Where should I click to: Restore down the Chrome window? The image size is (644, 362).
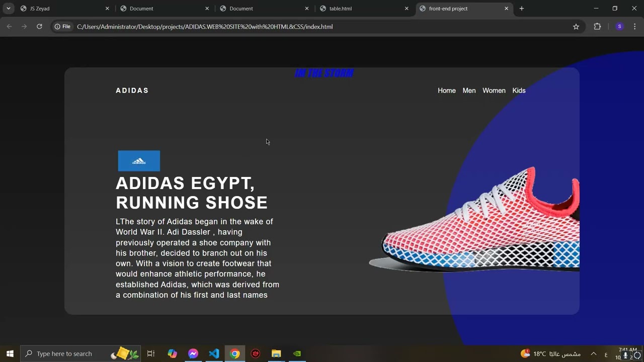[615, 9]
